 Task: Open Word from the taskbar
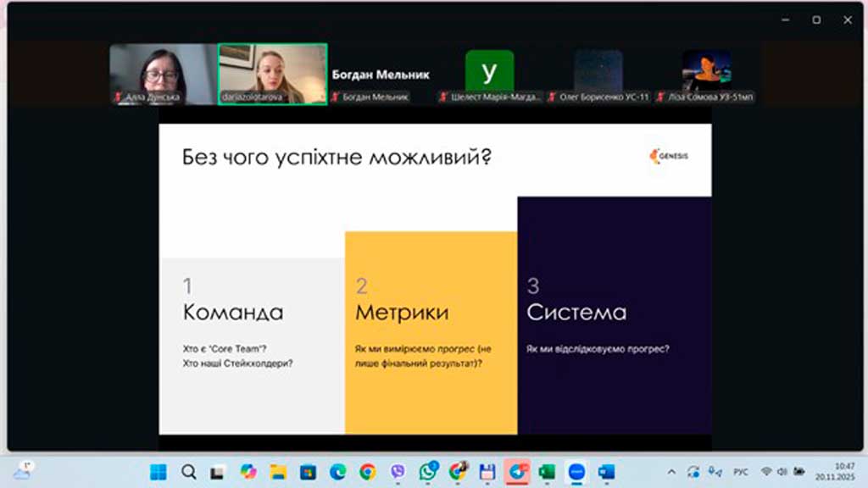tap(606, 472)
